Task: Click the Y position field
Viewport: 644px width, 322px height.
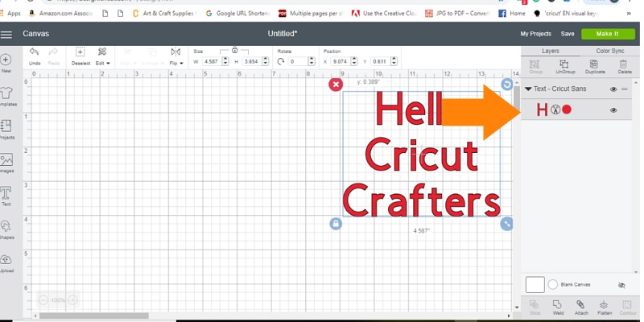Action: pos(380,61)
